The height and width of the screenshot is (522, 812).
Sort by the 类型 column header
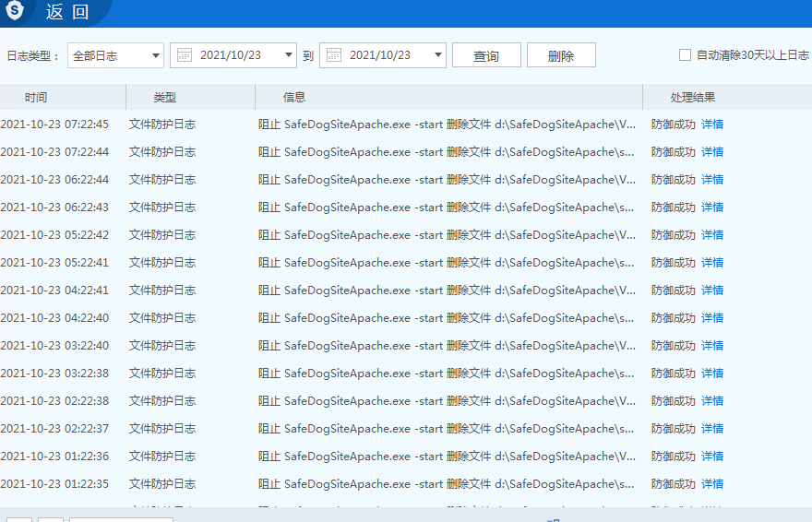pyautogui.click(x=164, y=97)
